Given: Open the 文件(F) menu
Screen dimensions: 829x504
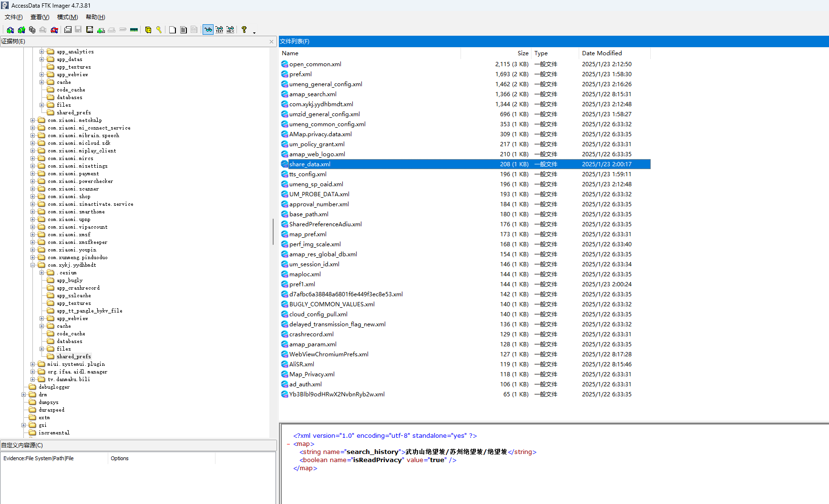Looking at the screenshot, I should coord(13,17).
